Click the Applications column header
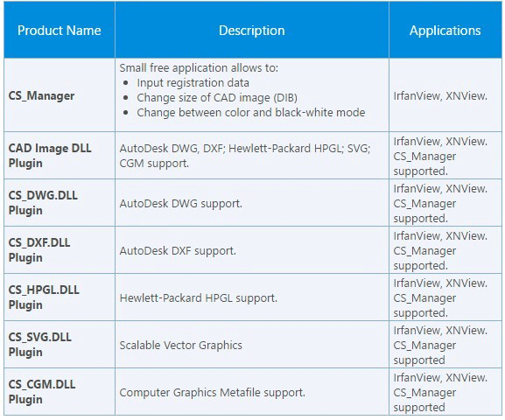 pyautogui.click(x=445, y=31)
